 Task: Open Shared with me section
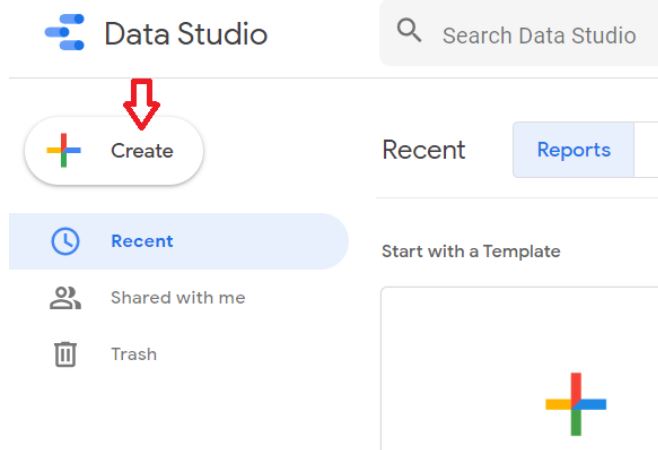[179, 298]
